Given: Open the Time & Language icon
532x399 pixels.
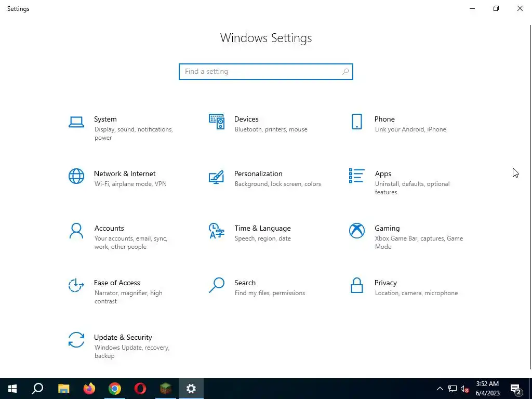Looking at the screenshot, I should 217,231.
